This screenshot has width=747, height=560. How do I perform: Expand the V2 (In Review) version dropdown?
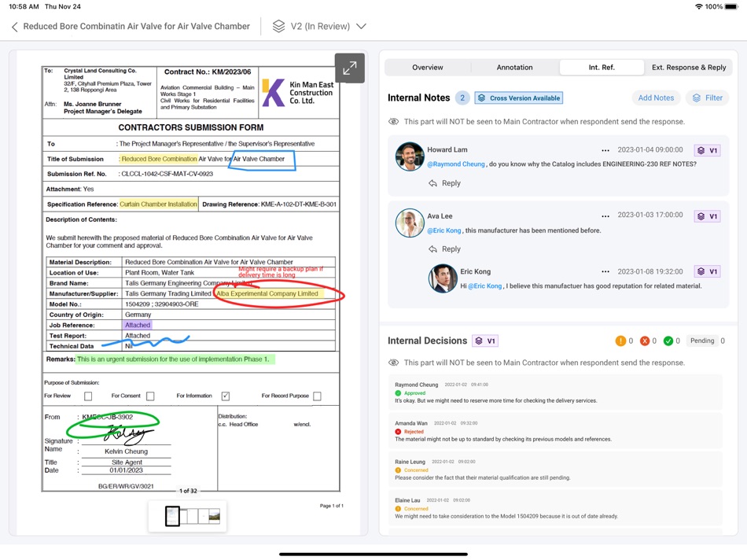click(362, 26)
